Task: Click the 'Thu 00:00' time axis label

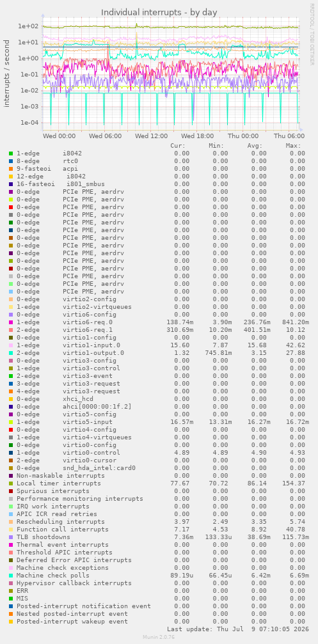Action: click(x=243, y=136)
